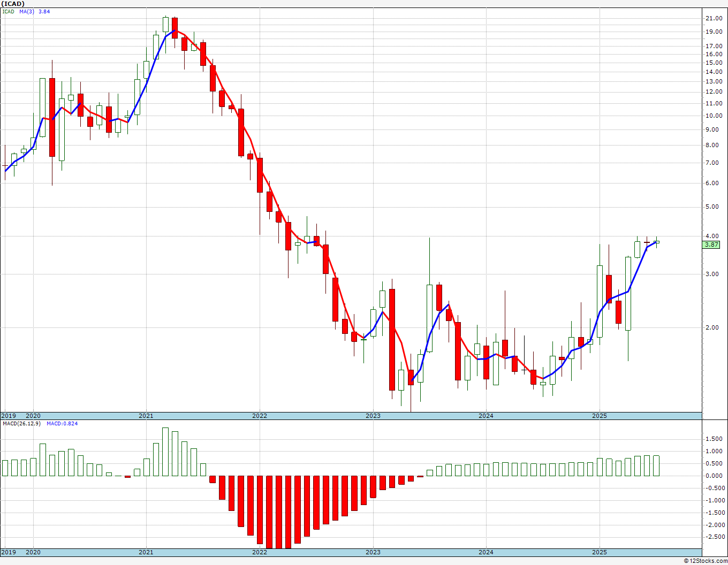728x565 pixels.
Task: Select 2025 on the MACD panel time axis
Action: click(x=600, y=552)
